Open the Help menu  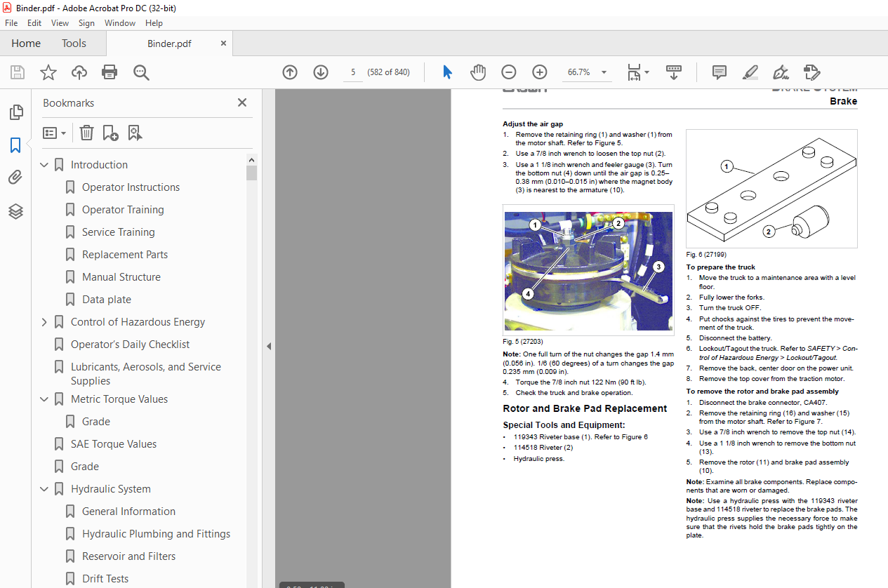[154, 23]
